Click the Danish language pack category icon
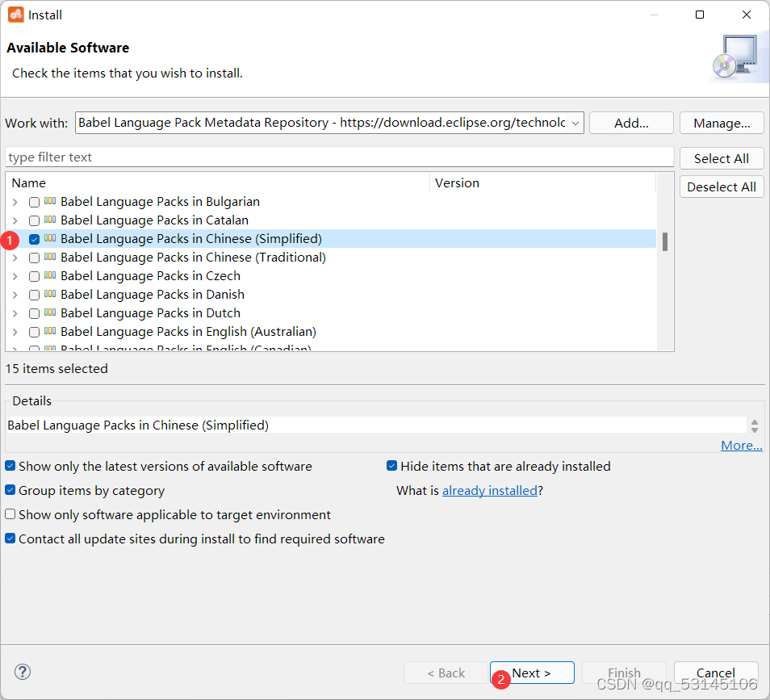Image resolution: width=770 pixels, height=700 pixels. coord(50,294)
